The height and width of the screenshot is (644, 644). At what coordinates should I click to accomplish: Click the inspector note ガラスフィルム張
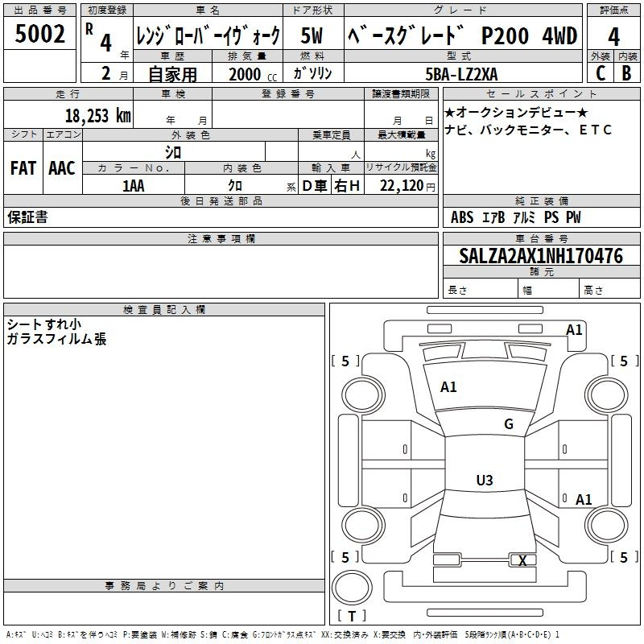point(56,339)
